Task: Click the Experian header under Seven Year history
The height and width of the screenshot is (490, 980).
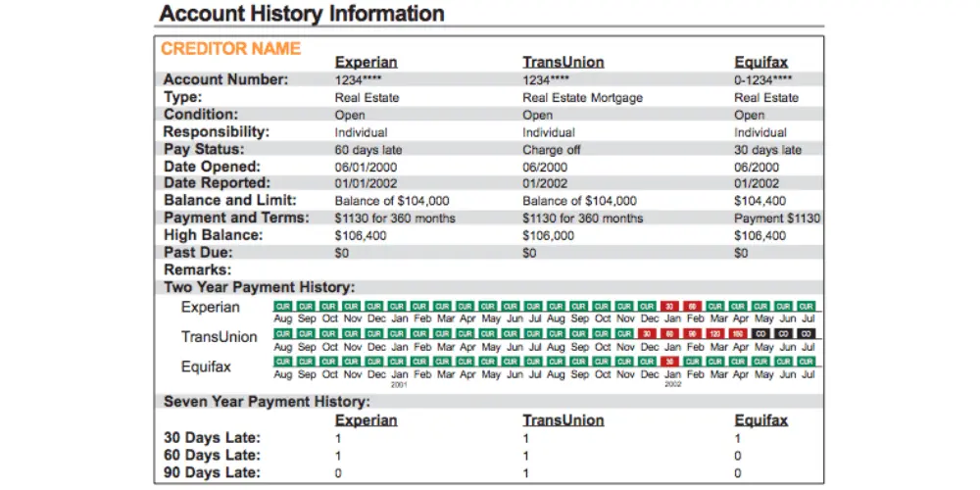Action: (x=366, y=420)
